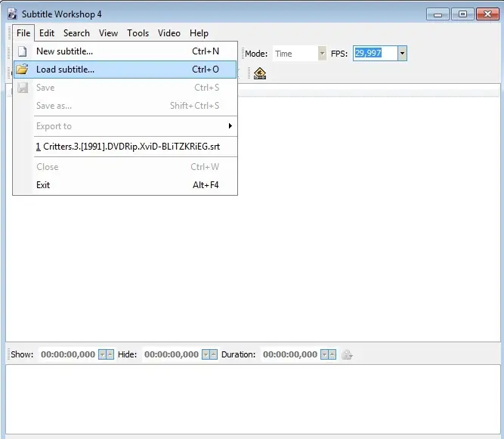Click the Close menu entry

click(x=125, y=167)
